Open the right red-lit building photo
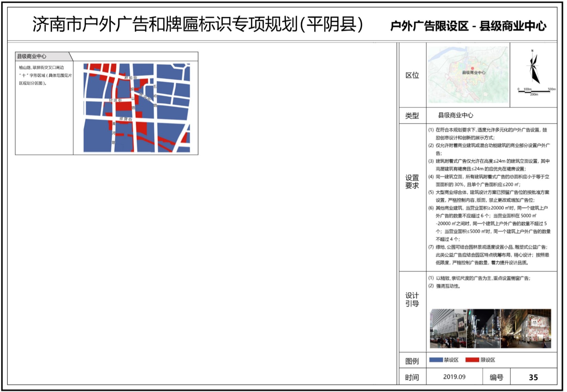 point(526,329)
